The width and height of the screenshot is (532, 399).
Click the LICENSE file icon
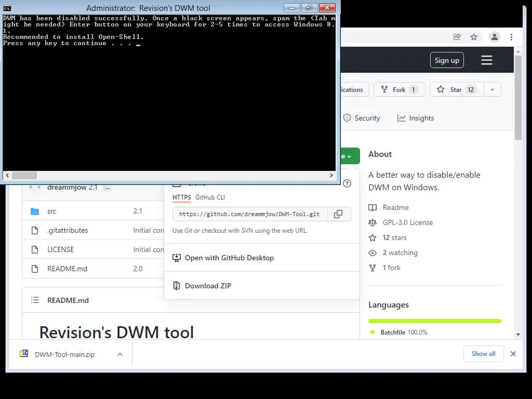click(x=35, y=249)
